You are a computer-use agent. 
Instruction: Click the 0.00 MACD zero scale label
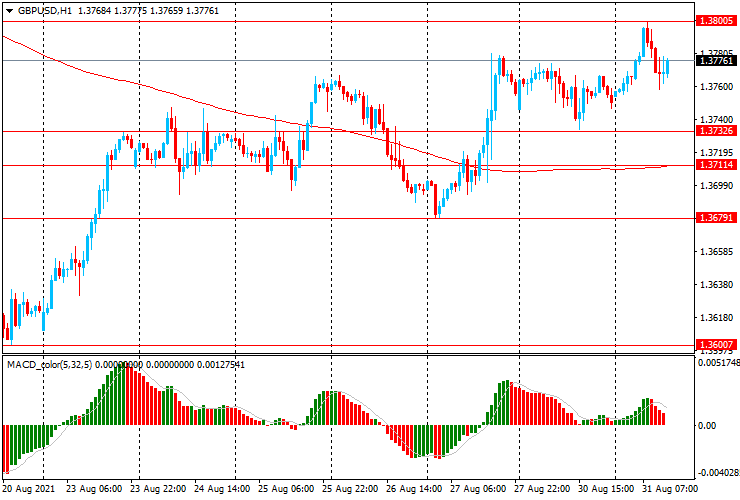pyautogui.click(x=706, y=426)
